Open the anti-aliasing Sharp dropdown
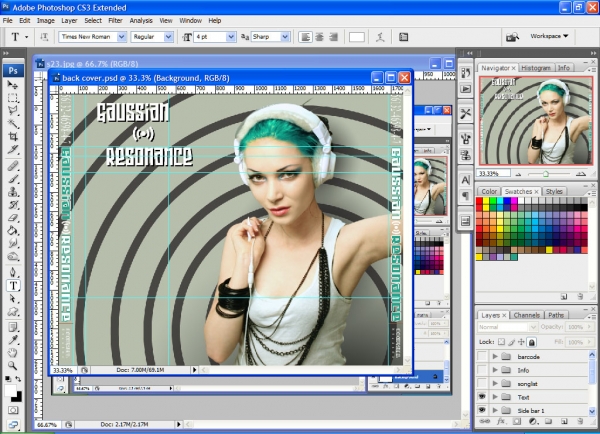This screenshot has height=434, width=600. [x=285, y=37]
